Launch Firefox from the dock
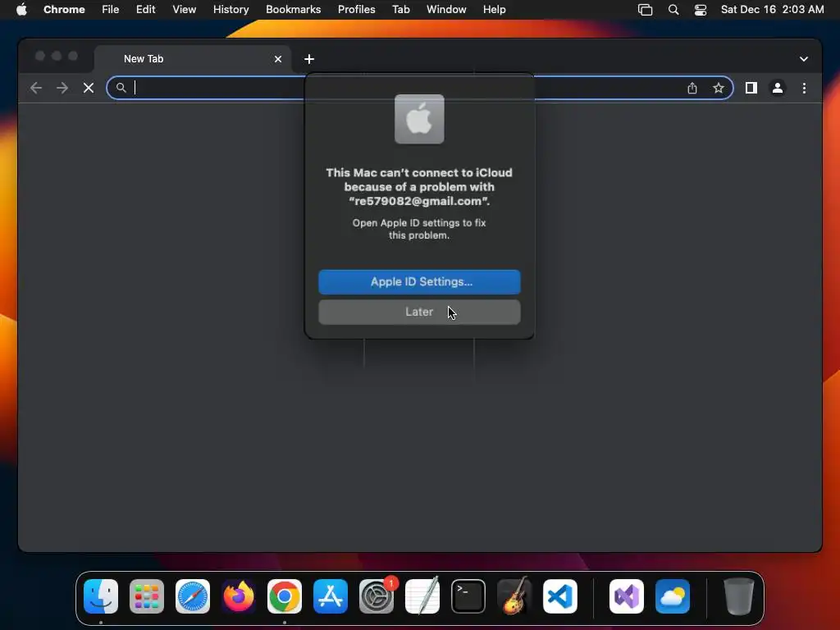The image size is (840, 630). coord(239,596)
